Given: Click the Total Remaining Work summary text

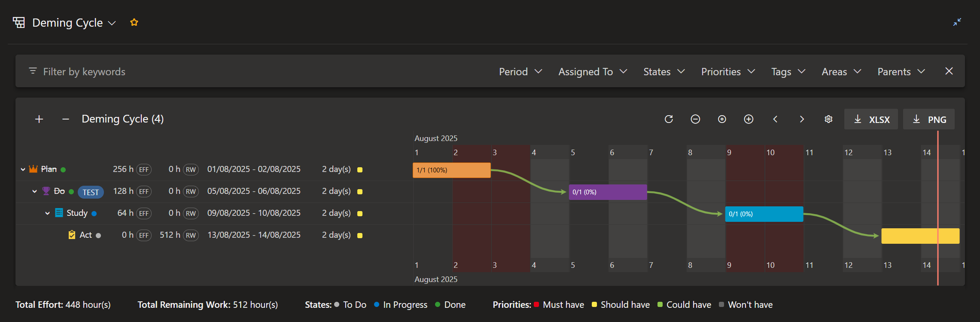Looking at the screenshot, I should tap(207, 304).
